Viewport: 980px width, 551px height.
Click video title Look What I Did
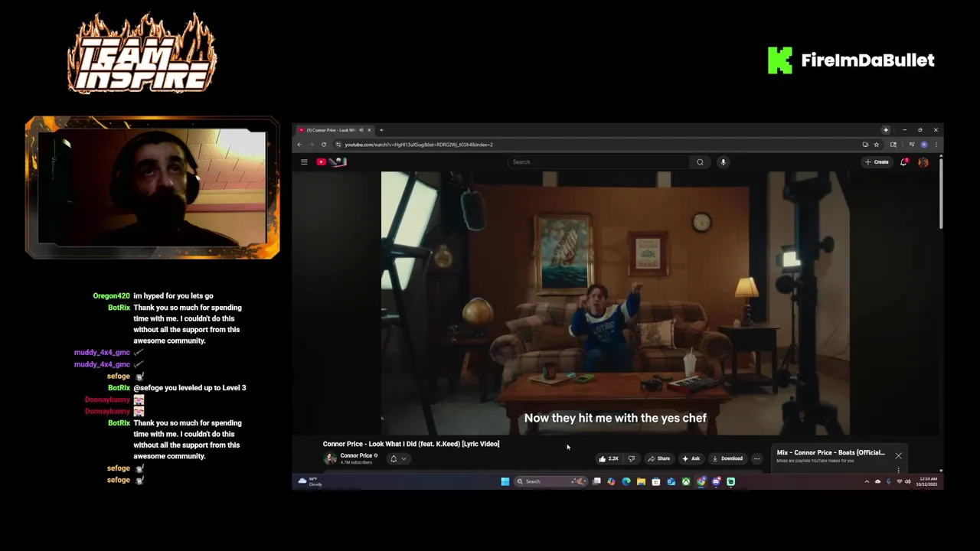pyautogui.click(x=411, y=444)
